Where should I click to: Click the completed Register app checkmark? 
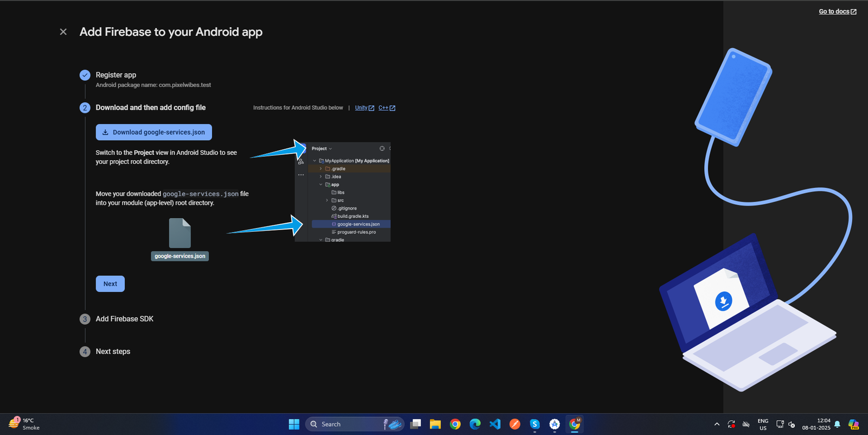(x=85, y=75)
